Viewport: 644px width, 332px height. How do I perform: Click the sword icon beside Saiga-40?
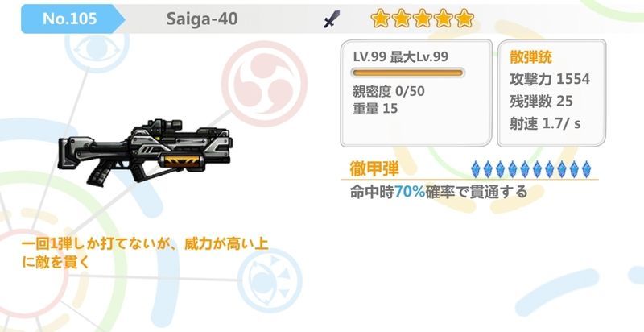[x=332, y=19]
